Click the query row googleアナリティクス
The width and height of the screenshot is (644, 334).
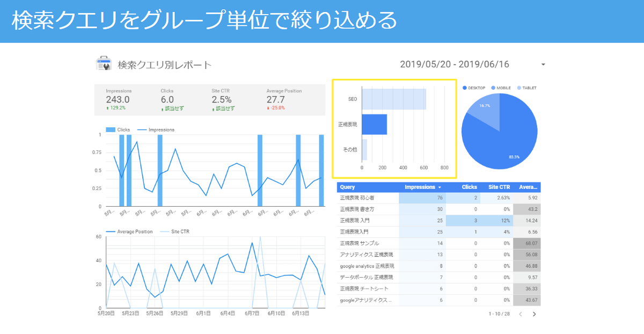click(439, 300)
